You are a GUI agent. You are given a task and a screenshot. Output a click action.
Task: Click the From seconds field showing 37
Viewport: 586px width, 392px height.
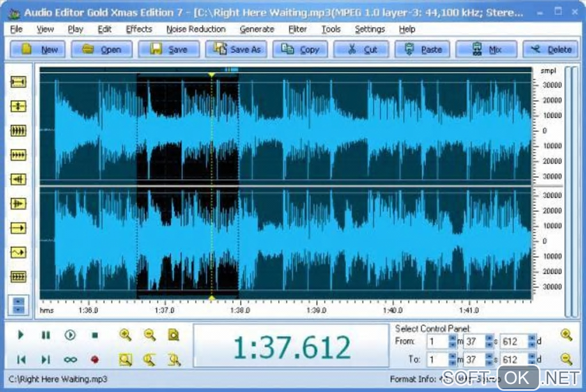[x=474, y=341]
